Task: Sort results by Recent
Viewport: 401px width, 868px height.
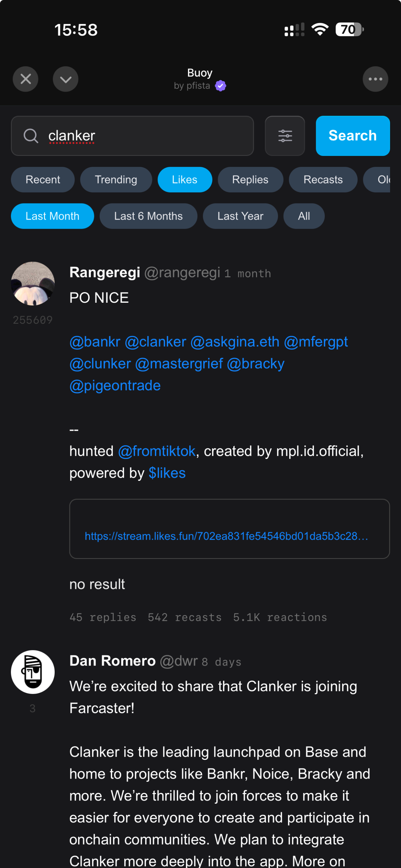Action: pos(43,180)
